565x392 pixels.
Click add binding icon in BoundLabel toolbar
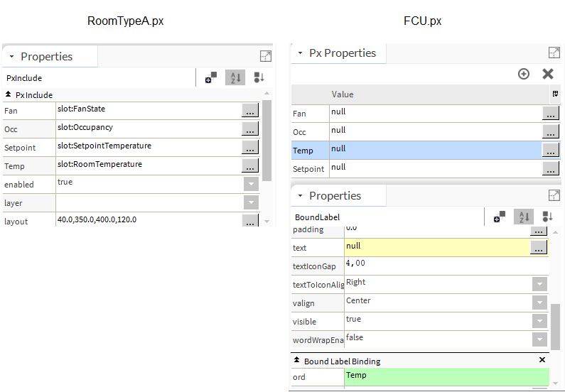click(x=500, y=217)
